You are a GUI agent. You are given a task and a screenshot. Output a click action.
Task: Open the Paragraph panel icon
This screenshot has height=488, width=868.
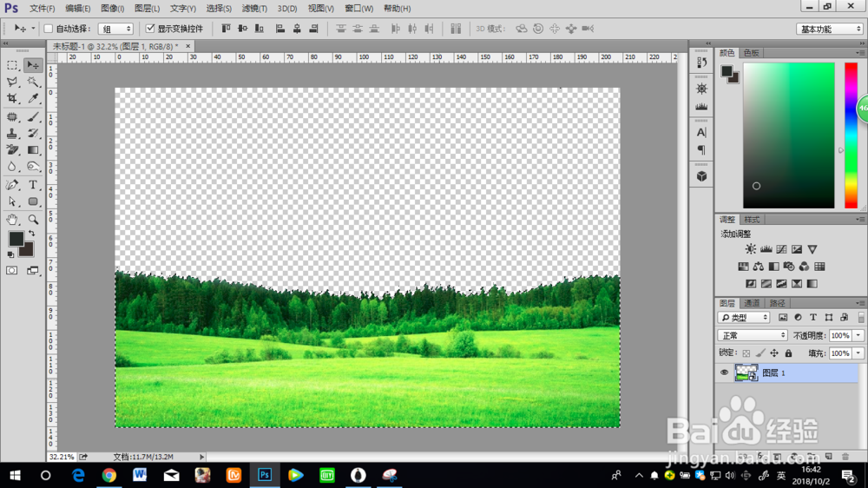(701, 150)
